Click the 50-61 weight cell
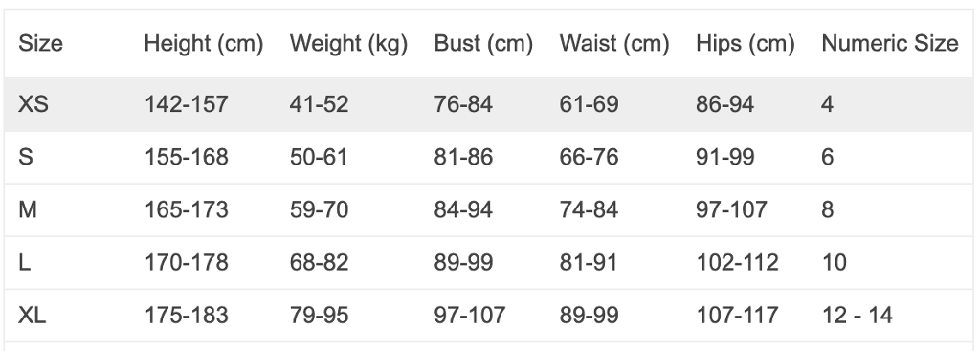 click(x=319, y=157)
